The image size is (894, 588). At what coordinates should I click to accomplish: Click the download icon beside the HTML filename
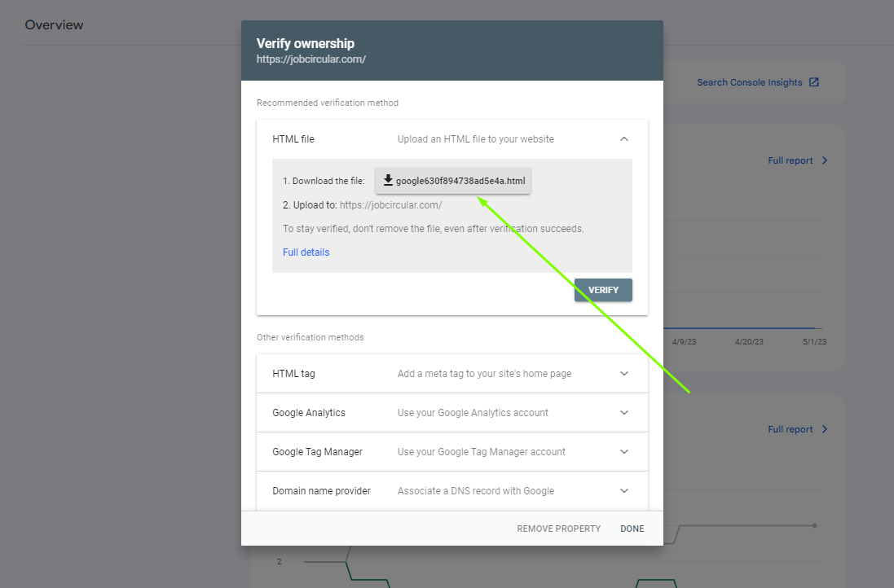[x=388, y=181]
